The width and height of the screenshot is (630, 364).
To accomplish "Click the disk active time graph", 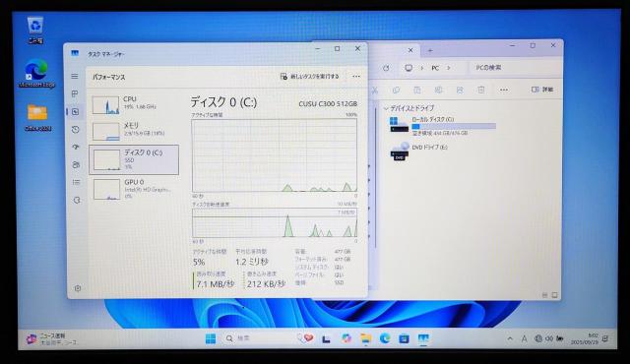I will coord(275,155).
